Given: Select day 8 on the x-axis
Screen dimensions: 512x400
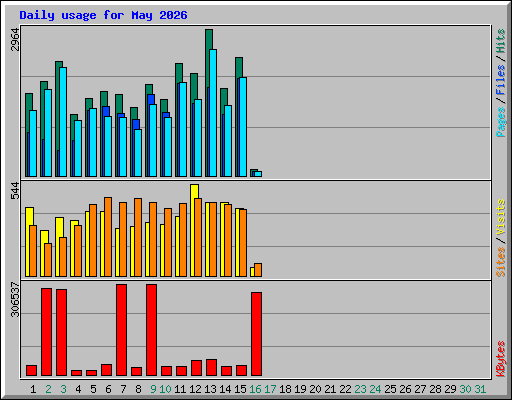Looking at the screenshot, I should [x=138, y=389].
